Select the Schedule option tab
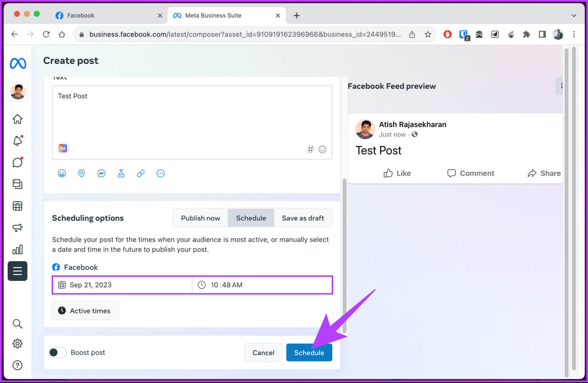The height and width of the screenshot is (383, 588). pyautogui.click(x=251, y=218)
